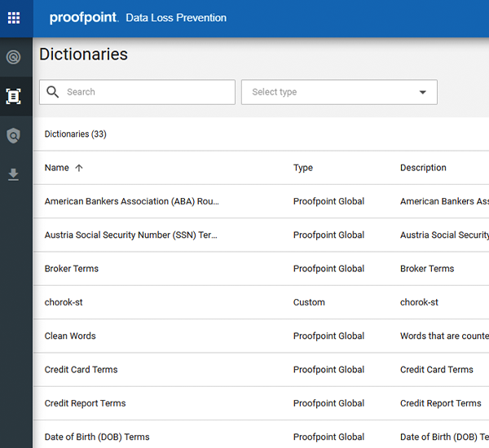
Task: Click the magnifier icon in search box
Action: (x=52, y=92)
